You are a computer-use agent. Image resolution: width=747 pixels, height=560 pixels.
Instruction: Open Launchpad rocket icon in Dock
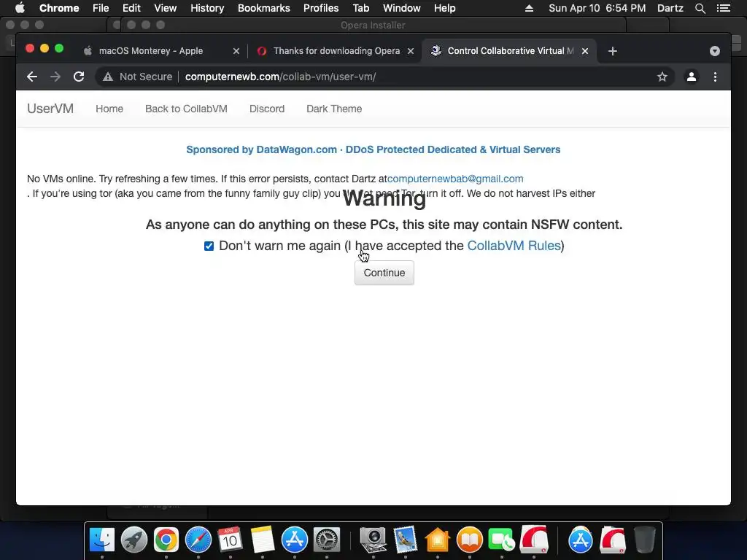click(x=134, y=540)
